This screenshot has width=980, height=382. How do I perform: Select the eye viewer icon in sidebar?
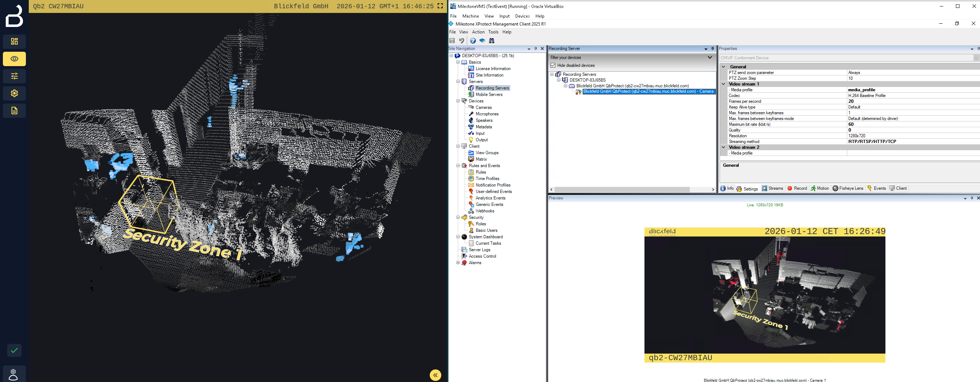coord(14,59)
